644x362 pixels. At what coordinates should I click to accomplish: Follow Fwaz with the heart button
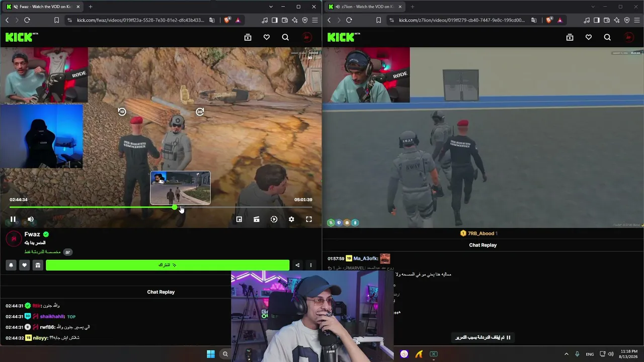(x=24, y=265)
